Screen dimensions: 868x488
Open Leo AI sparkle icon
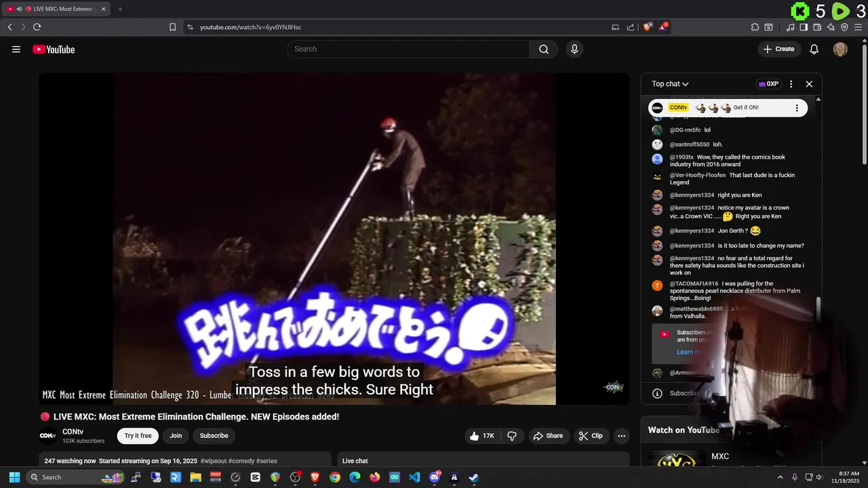coord(831,27)
